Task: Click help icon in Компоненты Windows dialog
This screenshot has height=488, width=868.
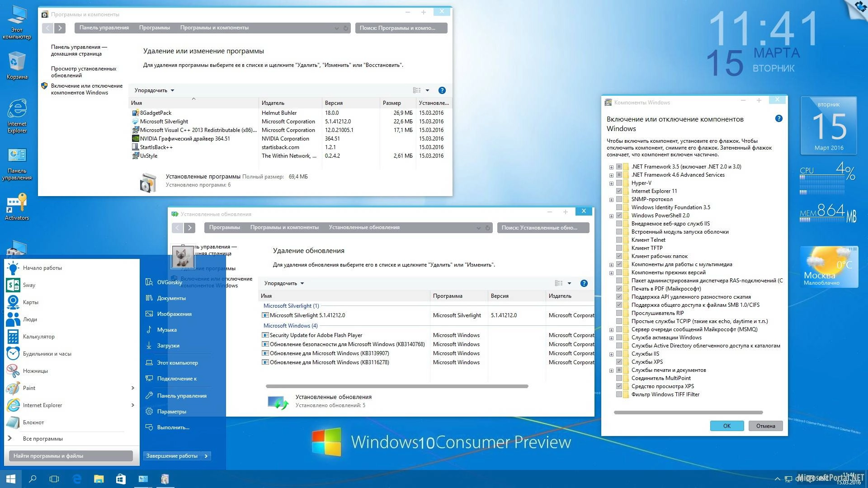Action: pos(778,119)
